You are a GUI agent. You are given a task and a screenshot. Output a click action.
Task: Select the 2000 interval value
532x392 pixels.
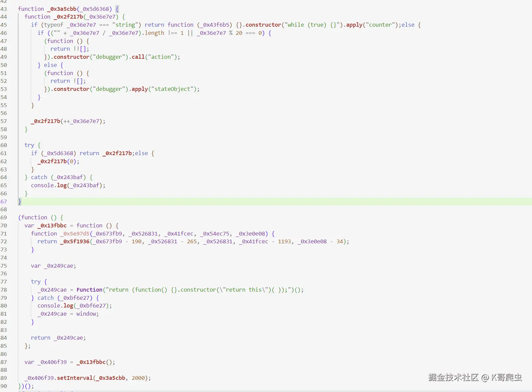coord(138,378)
